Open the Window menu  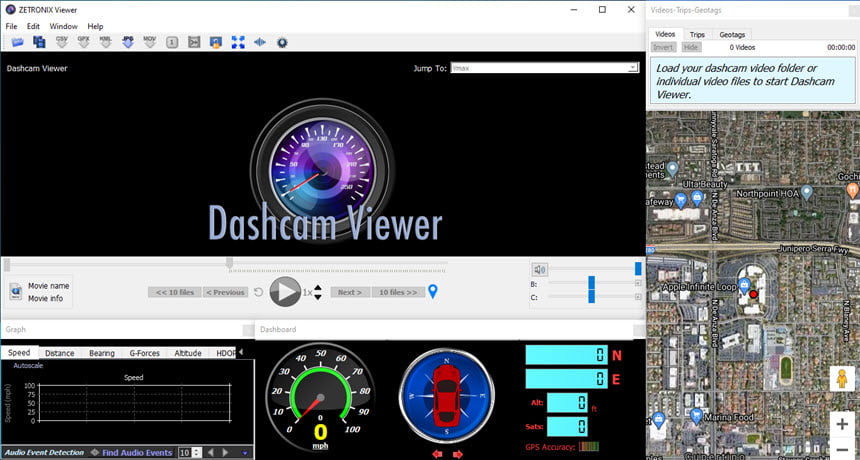tap(64, 26)
